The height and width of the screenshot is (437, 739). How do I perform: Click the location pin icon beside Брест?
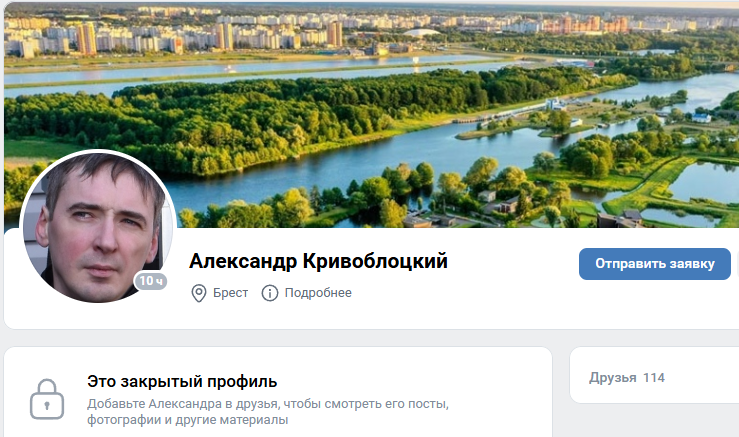198,293
